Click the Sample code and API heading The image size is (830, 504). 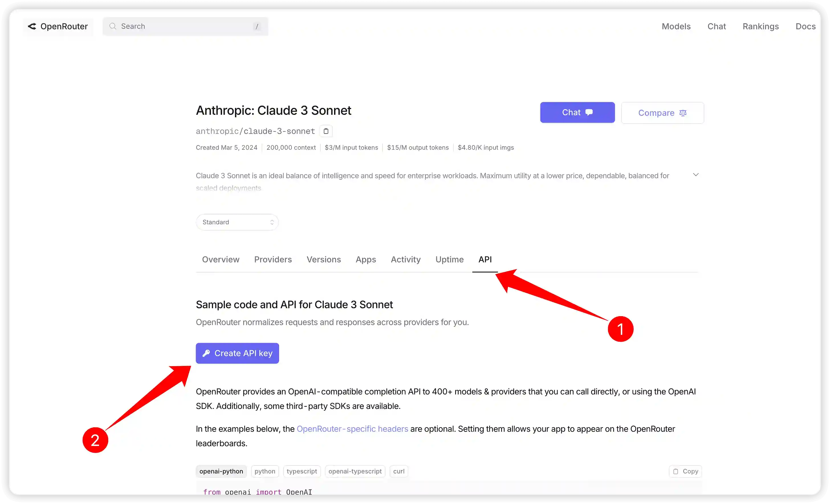[x=294, y=304]
